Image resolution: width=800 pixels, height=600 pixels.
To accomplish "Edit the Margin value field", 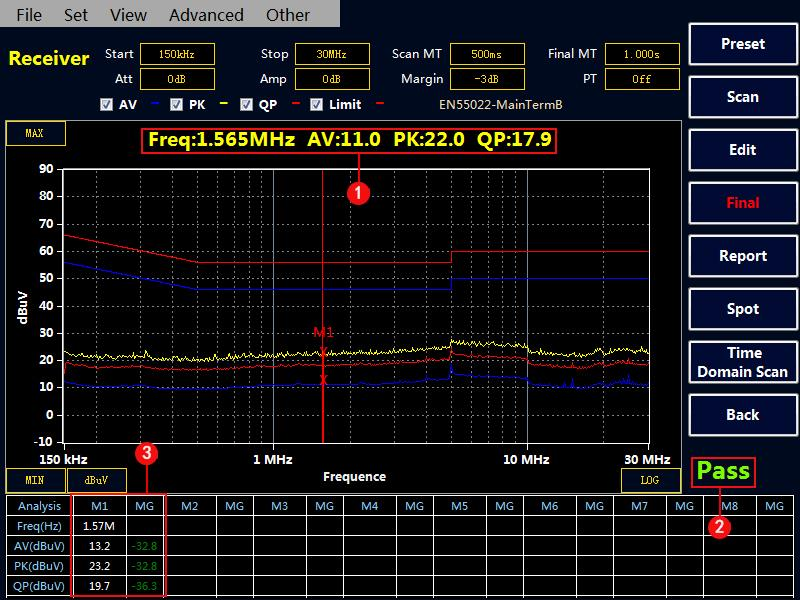I will tap(487, 79).
